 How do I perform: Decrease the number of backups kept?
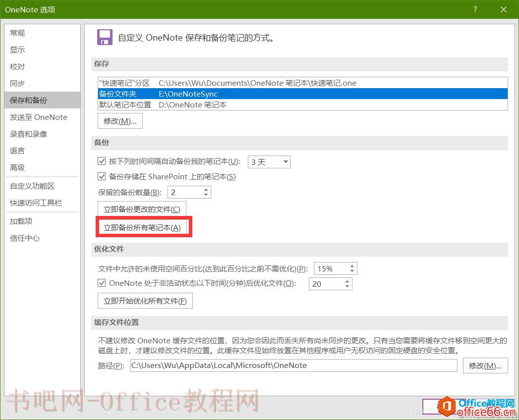click(x=206, y=195)
